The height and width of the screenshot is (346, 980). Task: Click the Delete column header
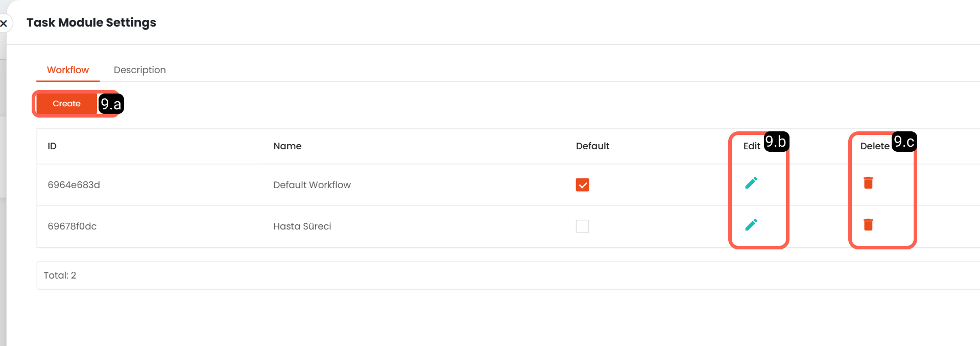click(x=875, y=146)
